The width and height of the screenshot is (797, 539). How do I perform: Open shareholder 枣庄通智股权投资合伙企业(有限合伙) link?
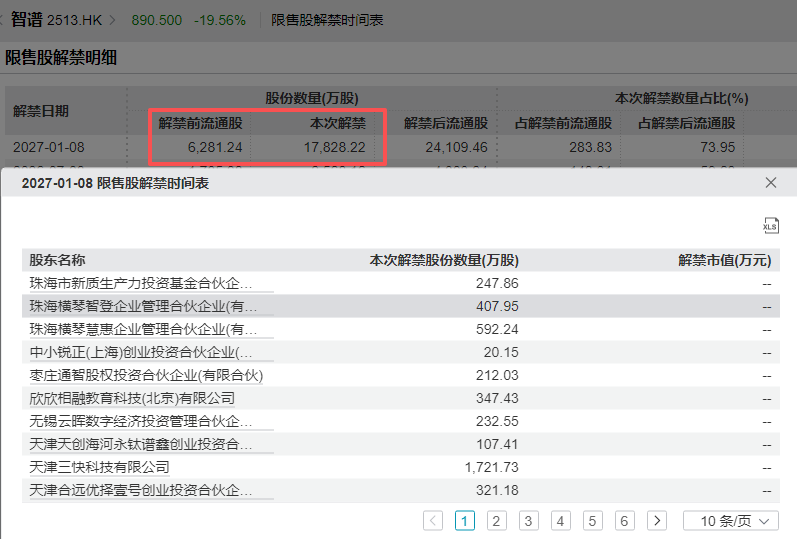pos(146,375)
